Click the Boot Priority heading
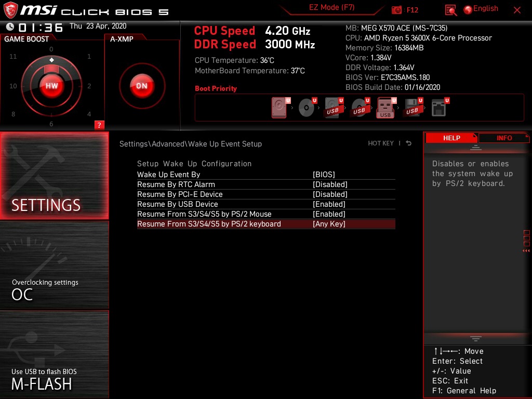The height and width of the screenshot is (399, 532). pyautogui.click(x=216, y=88)
